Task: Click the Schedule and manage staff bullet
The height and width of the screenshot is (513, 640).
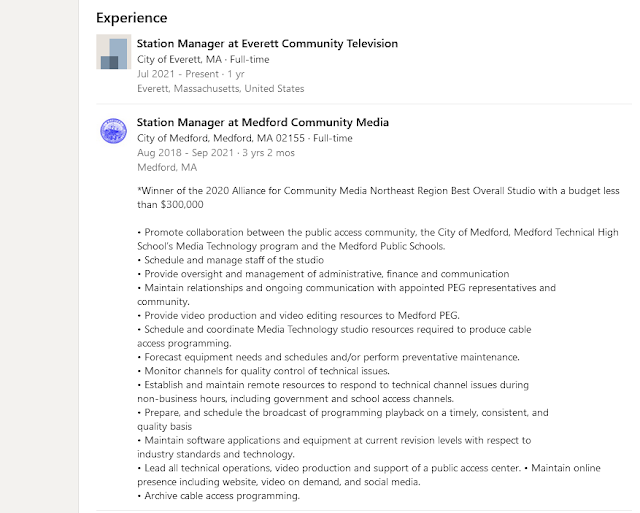Action: click(x=231, y=260)
